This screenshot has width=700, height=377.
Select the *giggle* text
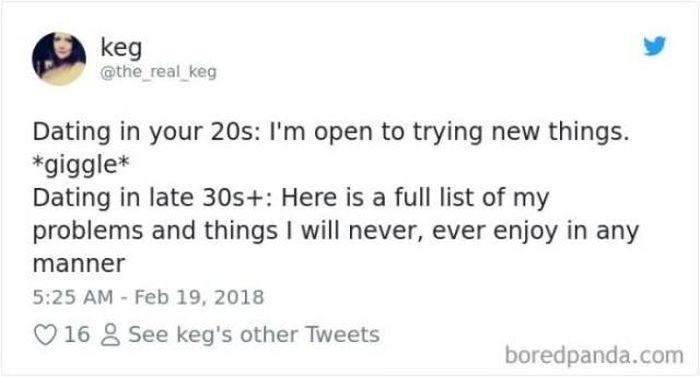click(x=81, y=165)
